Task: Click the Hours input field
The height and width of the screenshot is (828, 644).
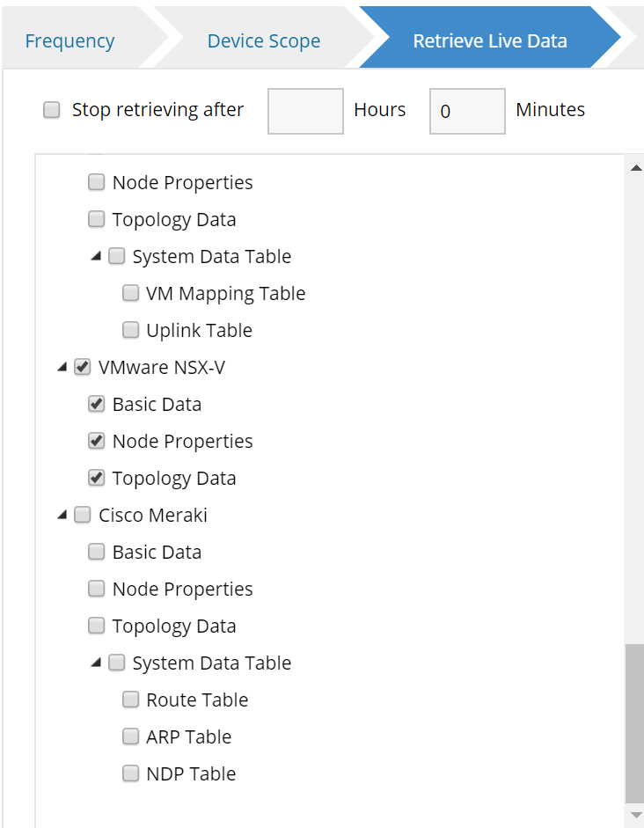Action: pos(305,111)
